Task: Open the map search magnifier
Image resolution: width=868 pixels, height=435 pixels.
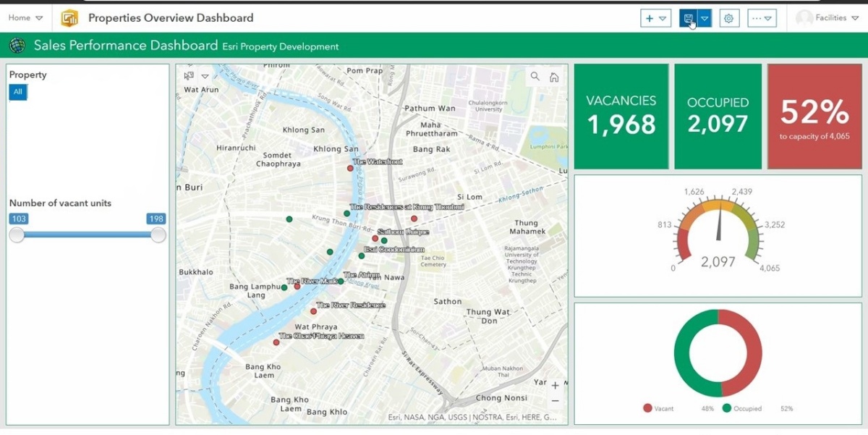Action: [x=535, y=76]
